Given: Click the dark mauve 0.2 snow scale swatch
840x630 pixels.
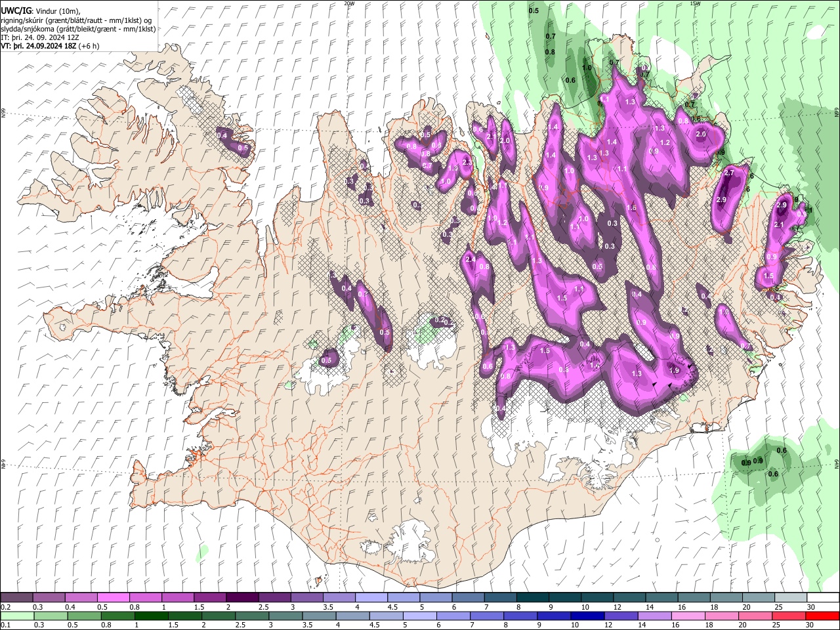Looking at the screenshot, I should (x=16, y=597).
